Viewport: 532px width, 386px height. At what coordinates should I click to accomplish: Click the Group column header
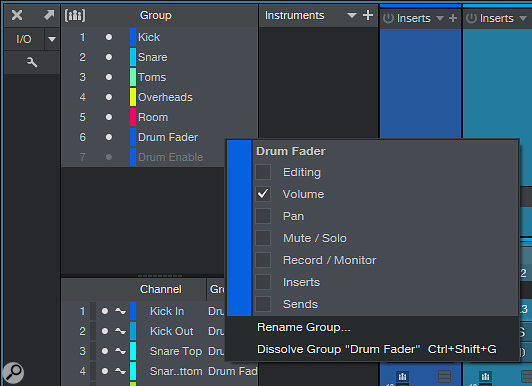pyautogui.click(x=156, y=15)
